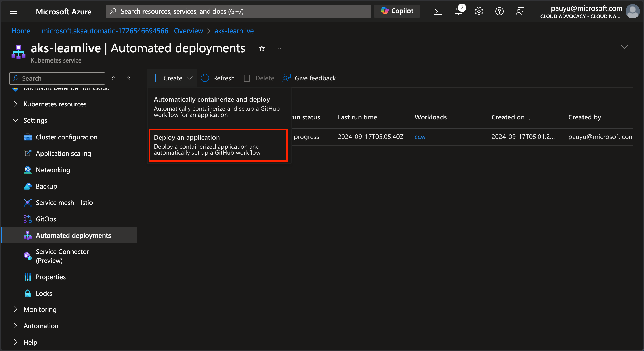
Task: Open the ccw workload link
Action: click(x=420, y=137)
